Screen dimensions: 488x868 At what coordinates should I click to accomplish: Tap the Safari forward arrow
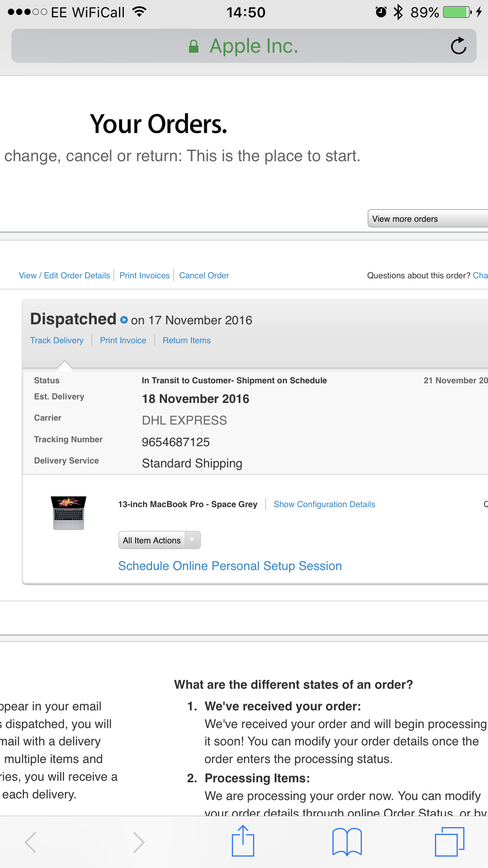coord(139,842)
